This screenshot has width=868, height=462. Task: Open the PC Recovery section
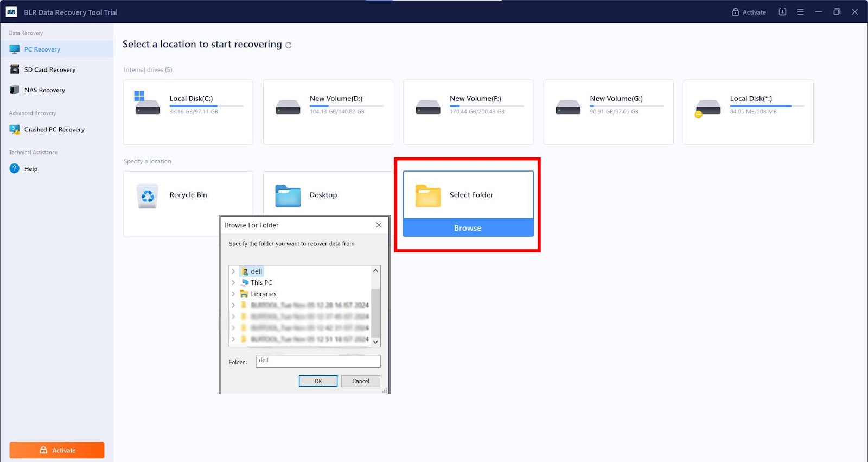57,49
